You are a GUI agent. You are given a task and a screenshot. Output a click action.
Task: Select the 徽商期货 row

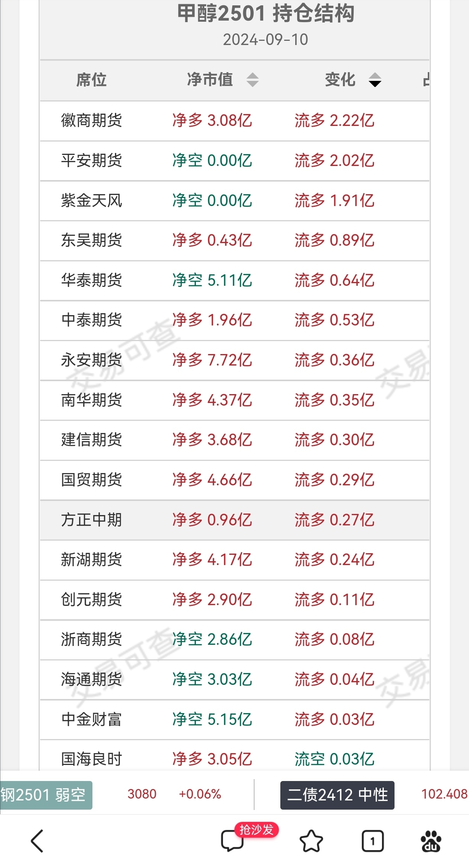point(234,121)
